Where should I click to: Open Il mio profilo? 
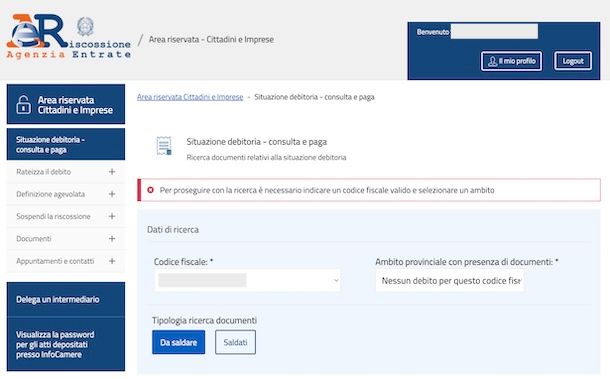pyautogui.click(x=511, y=61)
